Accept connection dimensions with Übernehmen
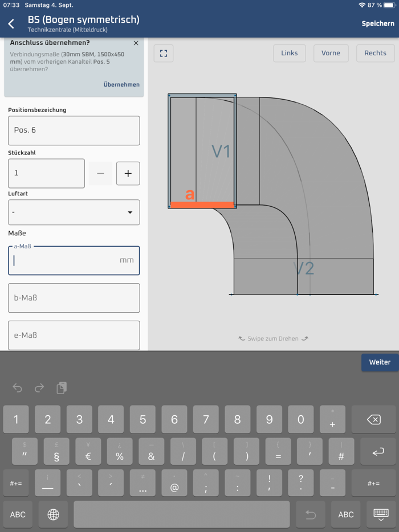This screenshot has width=399, height=532. click(121, 84)
